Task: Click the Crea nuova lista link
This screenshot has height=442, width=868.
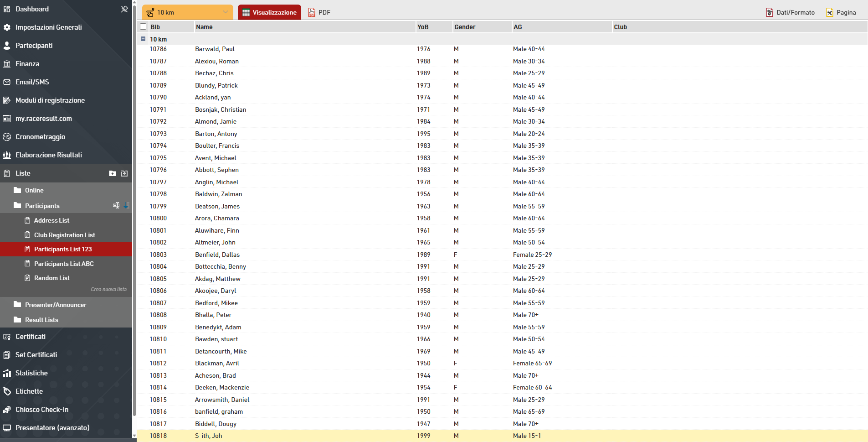Action: 108,289
